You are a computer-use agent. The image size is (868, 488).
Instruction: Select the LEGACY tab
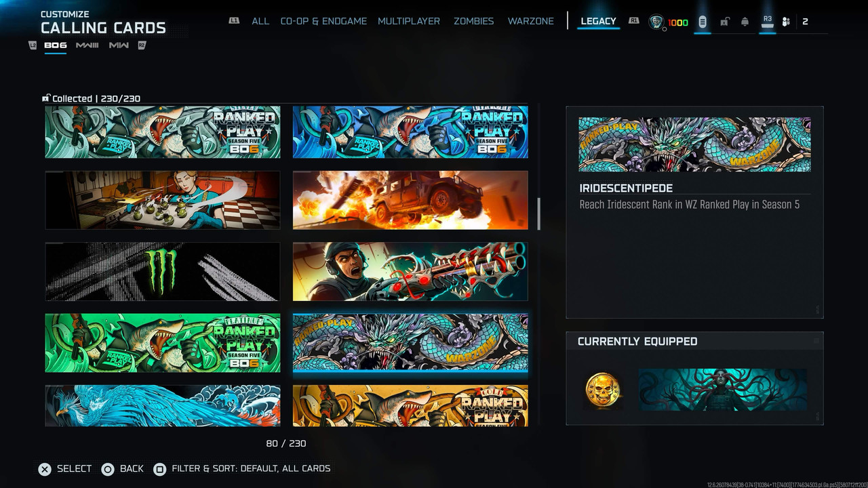click(598, 21)
